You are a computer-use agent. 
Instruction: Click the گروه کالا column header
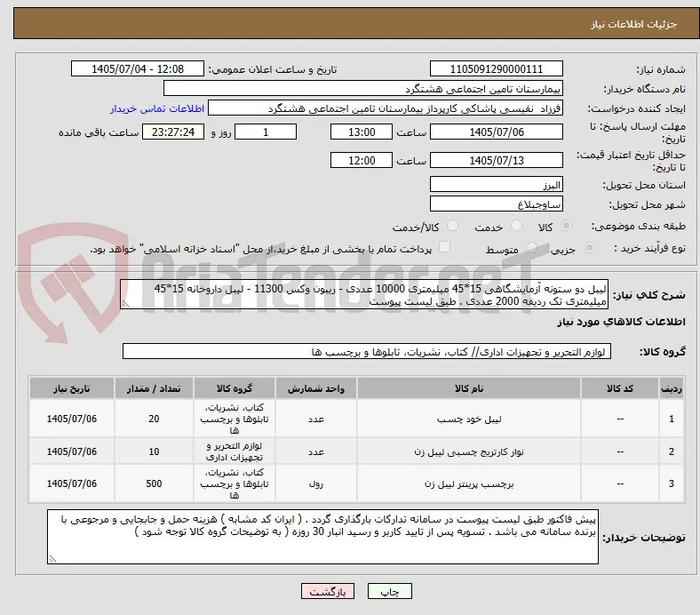[235, 388]
